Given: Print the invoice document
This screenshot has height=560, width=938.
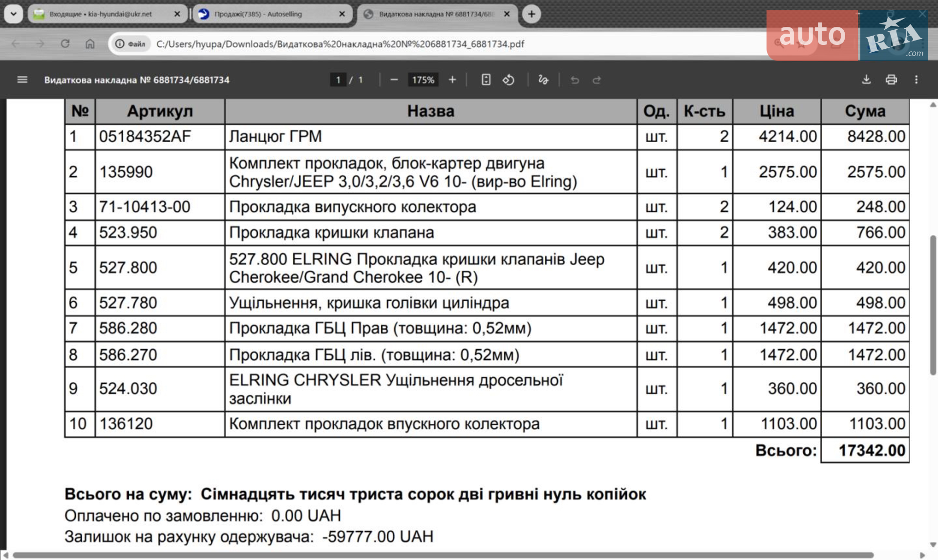Looking at the screenshot, I should point(891,80).
